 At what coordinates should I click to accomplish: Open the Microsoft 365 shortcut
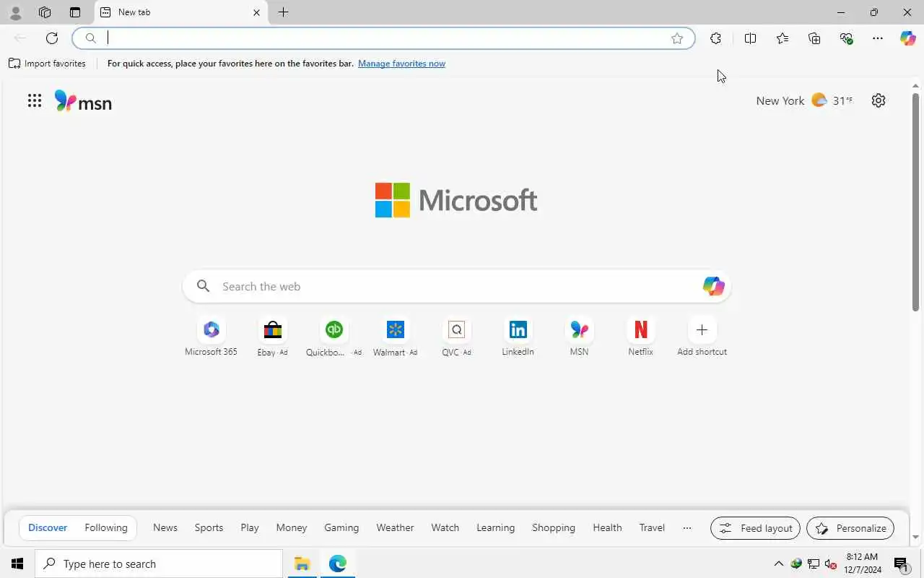pos(211,337)
